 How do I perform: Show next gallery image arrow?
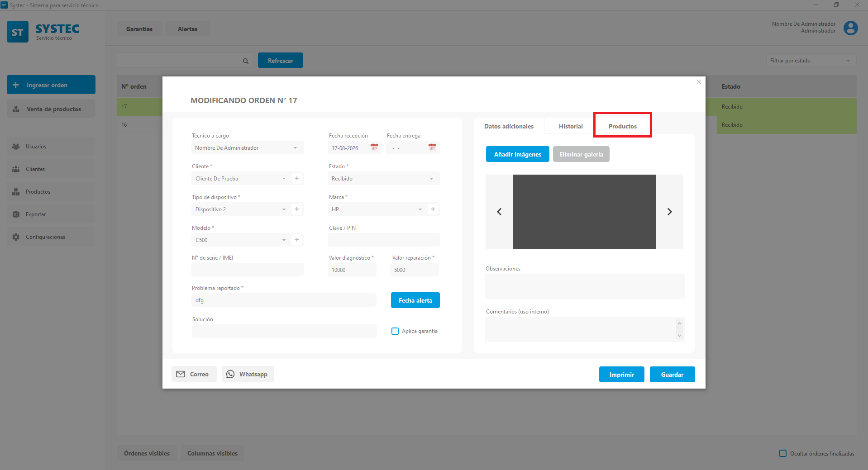(670, 212)
